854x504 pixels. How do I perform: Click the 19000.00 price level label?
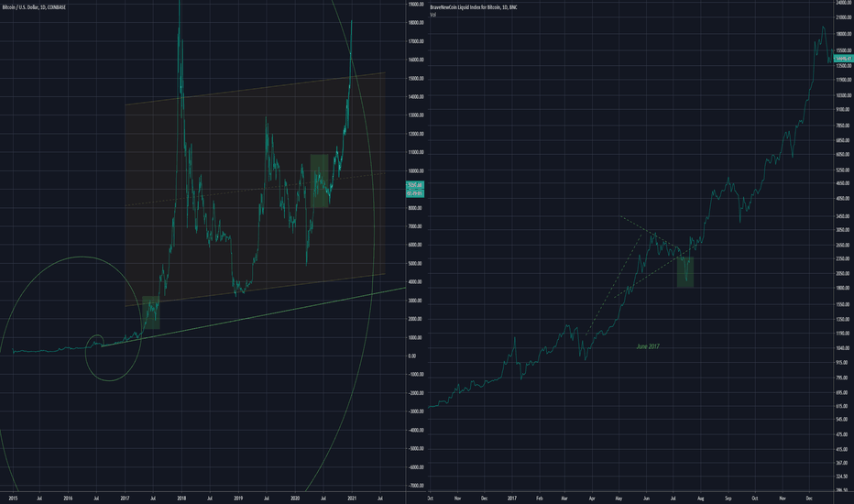[416, 5]
